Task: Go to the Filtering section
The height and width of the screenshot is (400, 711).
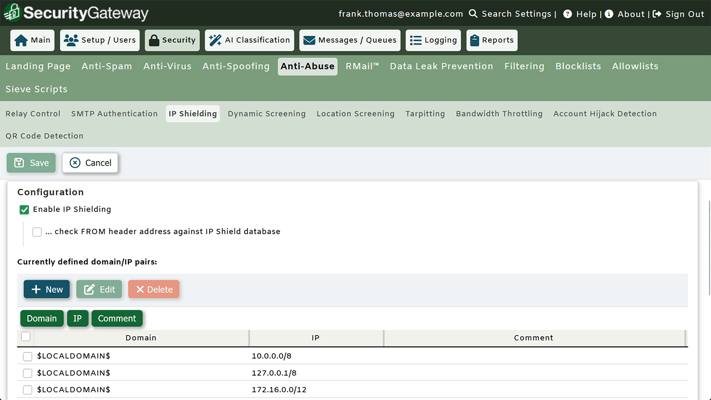Action: coord(524,66)
